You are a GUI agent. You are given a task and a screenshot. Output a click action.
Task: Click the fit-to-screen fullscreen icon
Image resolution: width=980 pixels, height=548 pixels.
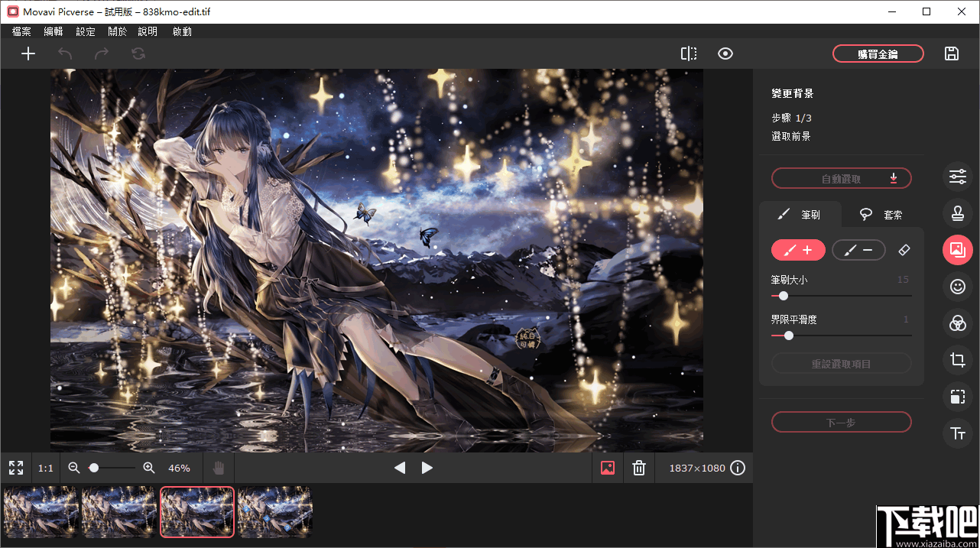click(16, 468)
